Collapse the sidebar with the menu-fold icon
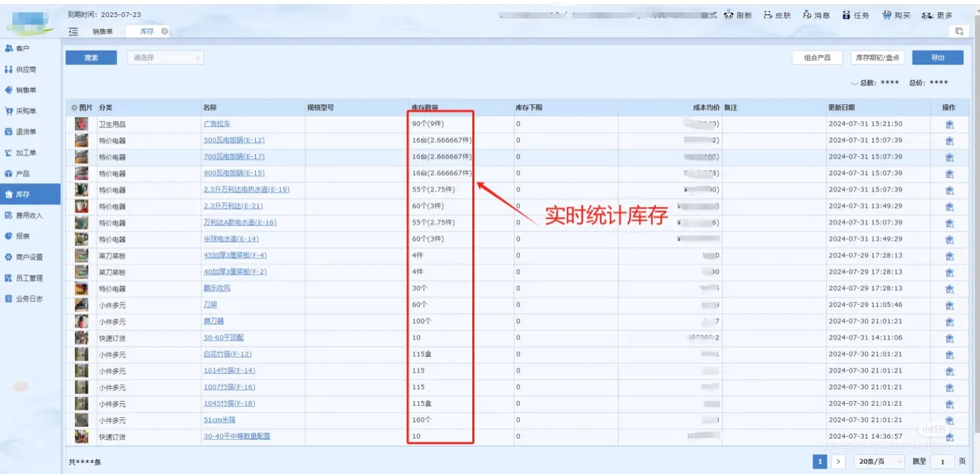 tap(73, 31)
